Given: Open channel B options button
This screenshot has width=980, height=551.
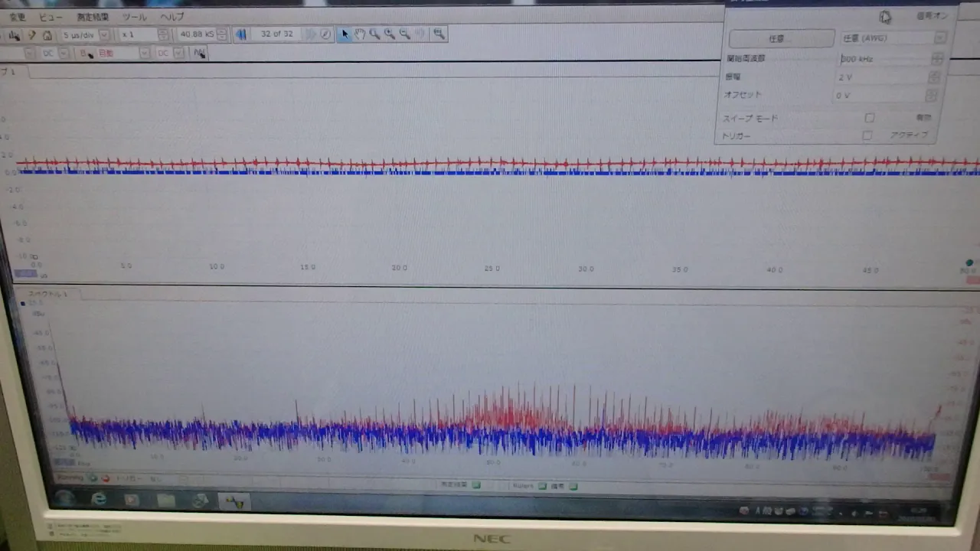Looking at the screenshot, I should (x=85, y=54).
